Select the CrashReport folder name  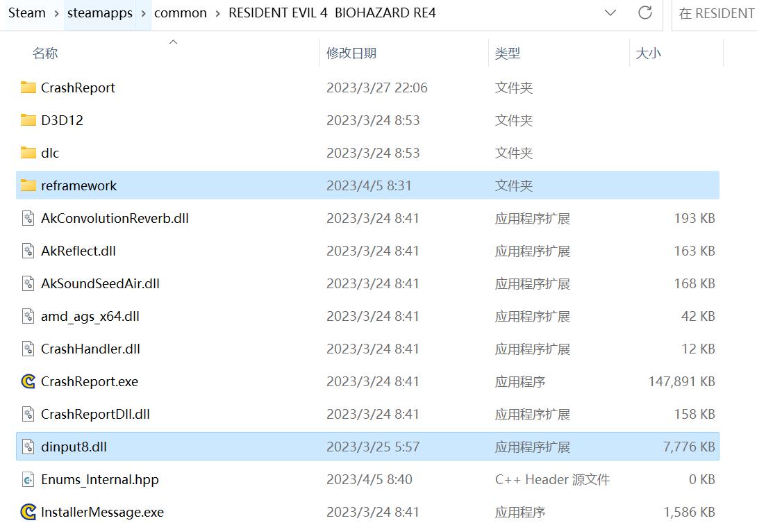78,88
